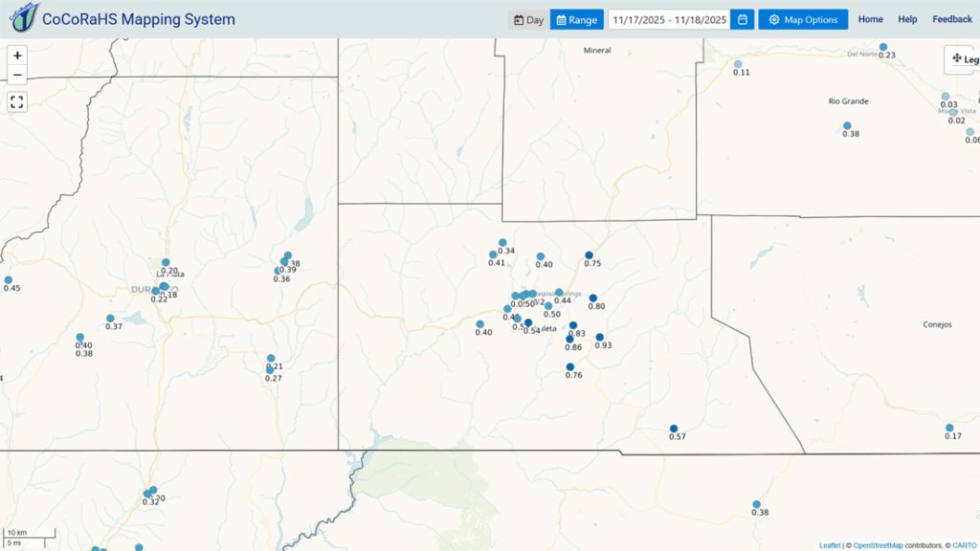
Task: Zoom out of the map
Action: coord(17,75)
